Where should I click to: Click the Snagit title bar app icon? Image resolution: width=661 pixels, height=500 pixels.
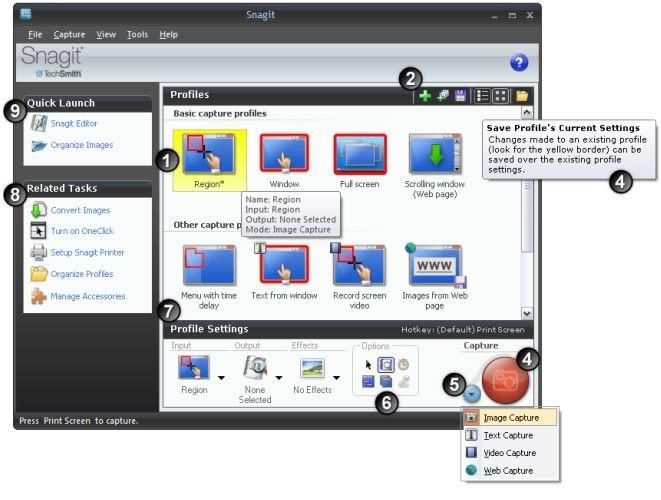tap(26, 13)
